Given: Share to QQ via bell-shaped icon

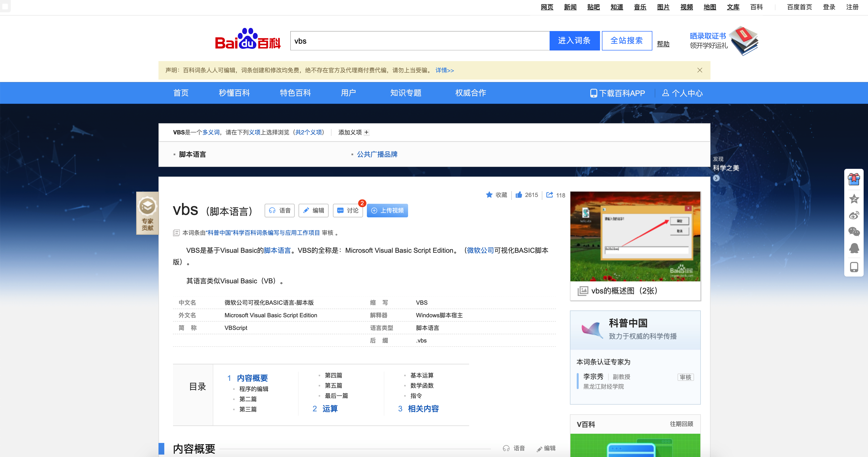Looking at the screenshot, I should pos(854,248).
